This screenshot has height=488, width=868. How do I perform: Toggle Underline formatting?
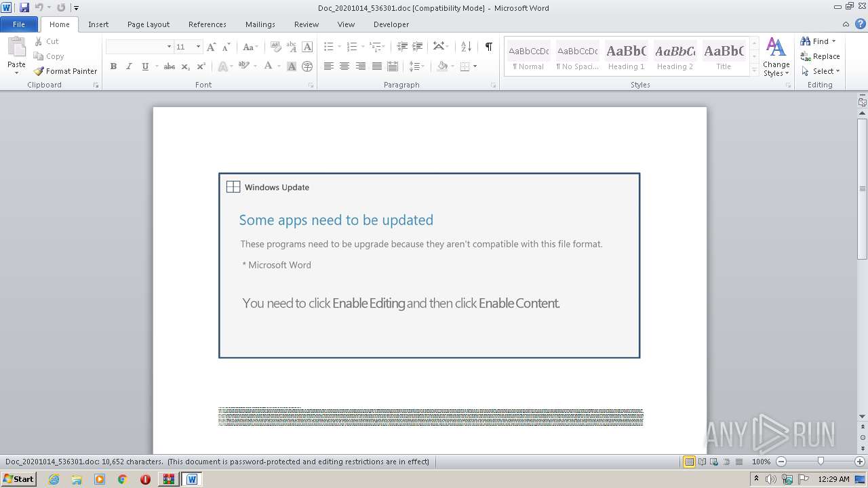145,66
